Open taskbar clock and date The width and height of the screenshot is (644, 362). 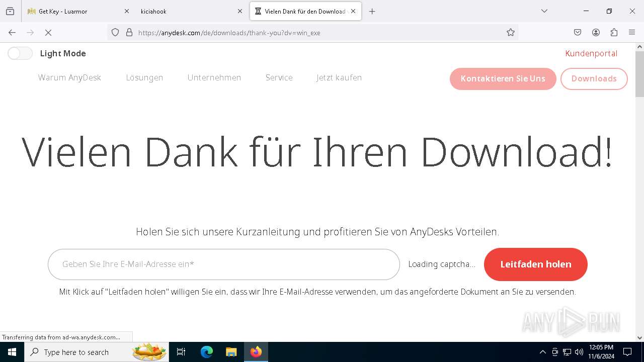601,352
